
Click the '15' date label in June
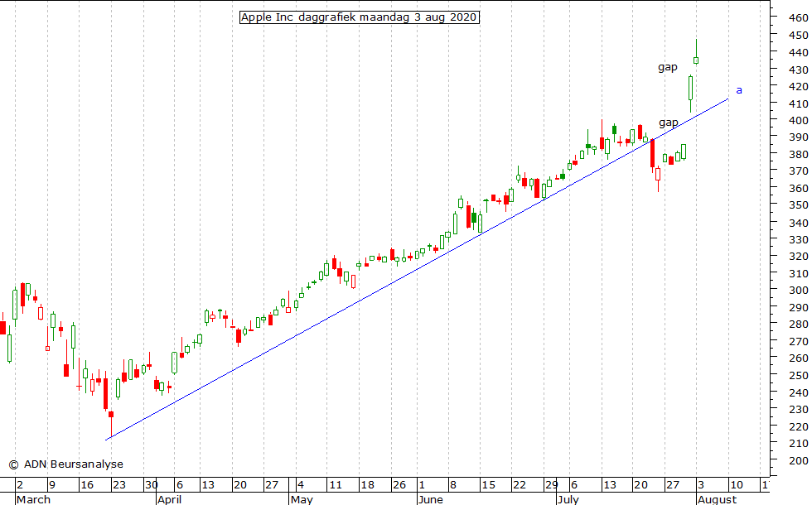coord(488,485)
